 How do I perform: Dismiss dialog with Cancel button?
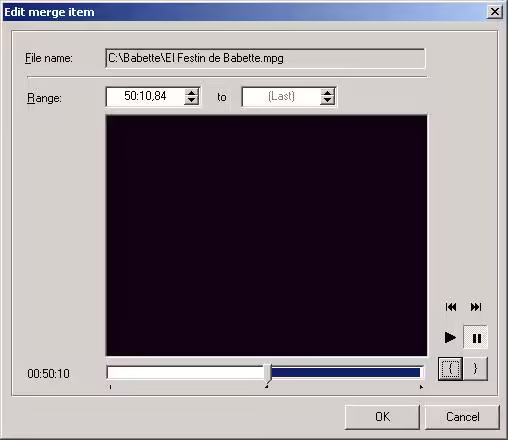[462, 417]
